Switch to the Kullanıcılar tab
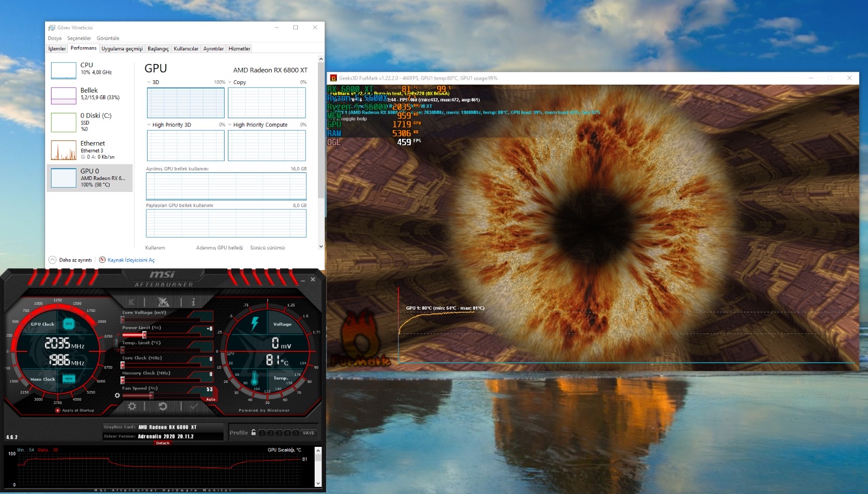This screenshot has height=494, width=868. [186, 49]
